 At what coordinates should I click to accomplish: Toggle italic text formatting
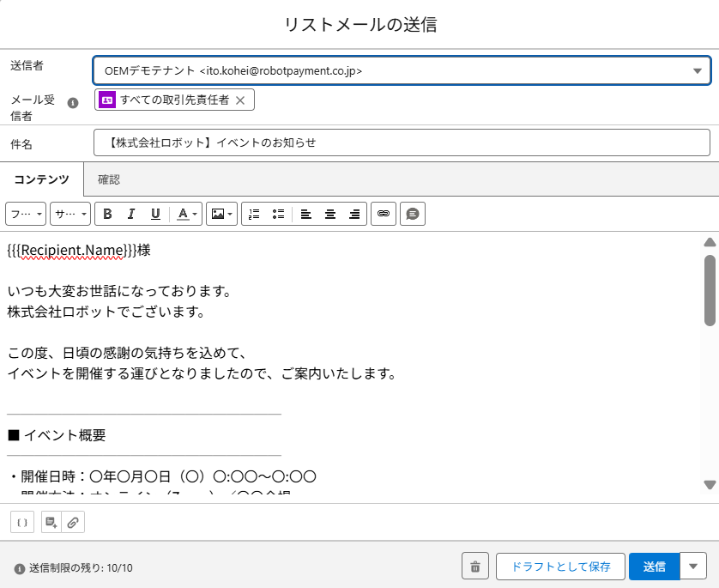click(131, 214)
